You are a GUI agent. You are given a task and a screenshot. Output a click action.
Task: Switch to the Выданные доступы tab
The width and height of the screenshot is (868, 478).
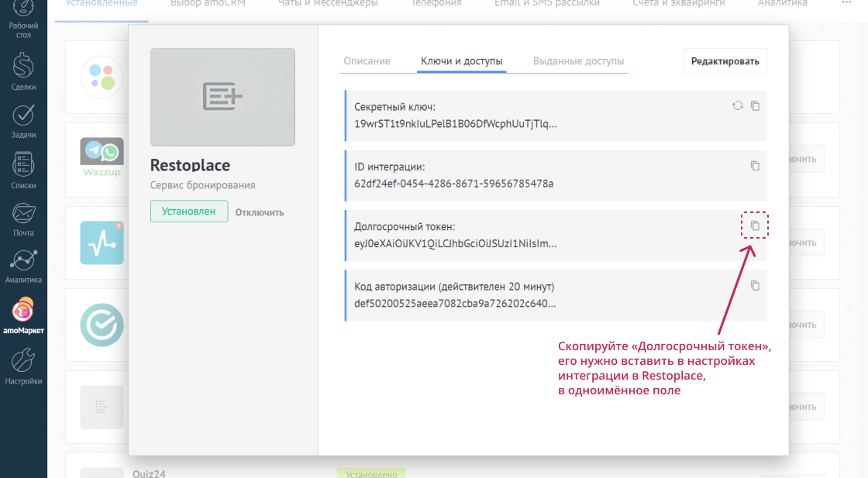click(x=579, y=60)
